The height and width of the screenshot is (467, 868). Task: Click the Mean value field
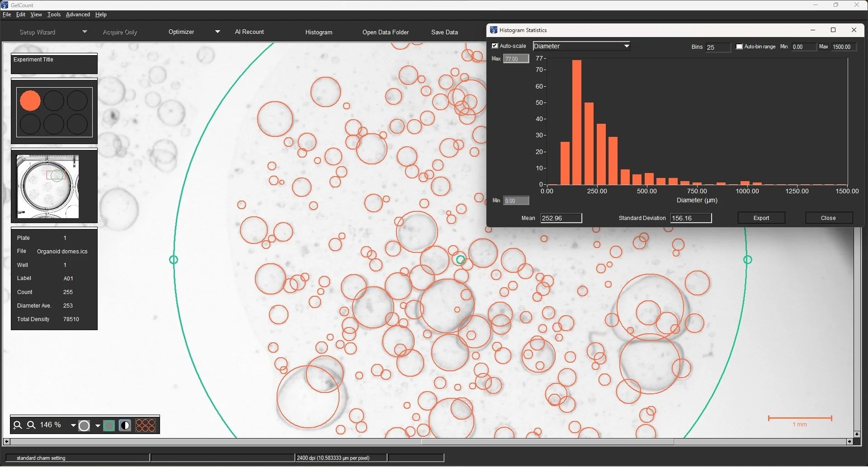[561, 218]
